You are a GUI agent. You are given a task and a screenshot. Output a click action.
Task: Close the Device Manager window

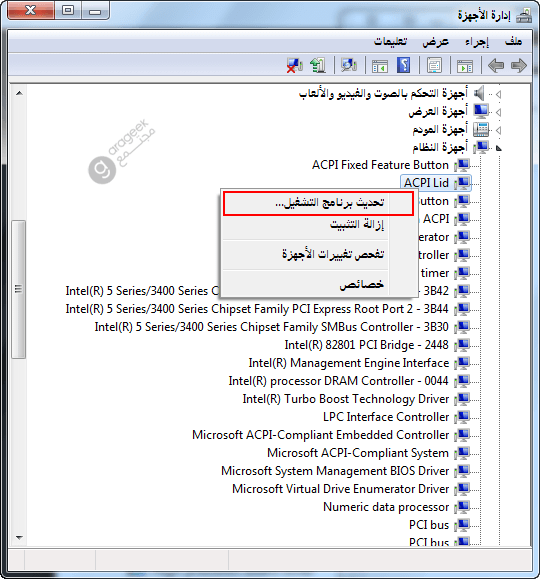click(31, 10)
